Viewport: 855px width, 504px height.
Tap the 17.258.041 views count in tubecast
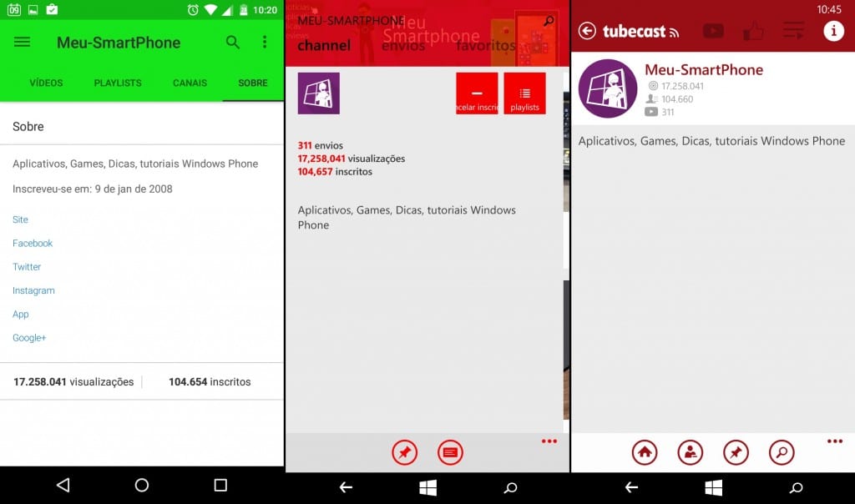coord(682,86)
